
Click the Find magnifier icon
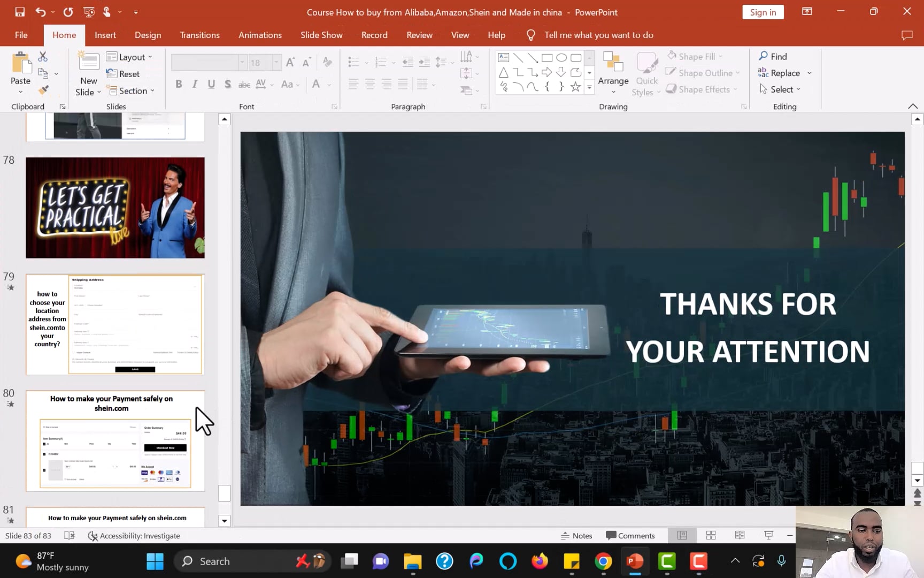click(764, 56)
